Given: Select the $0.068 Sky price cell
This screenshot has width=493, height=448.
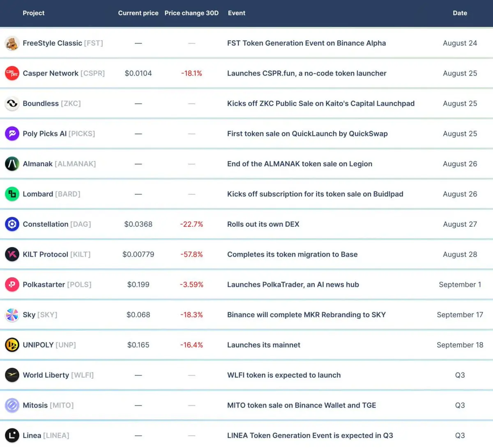Looking at the screenshot, I should (138, 315).
